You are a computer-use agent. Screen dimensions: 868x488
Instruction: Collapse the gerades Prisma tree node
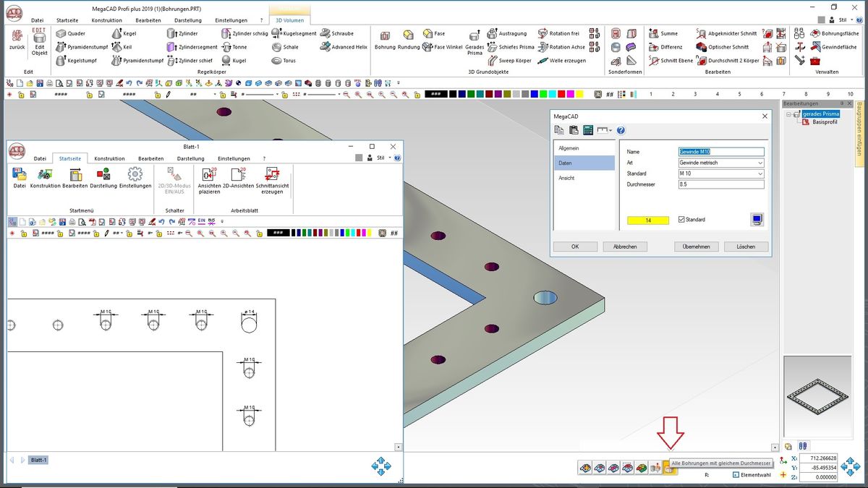click(x=788, y=114)
